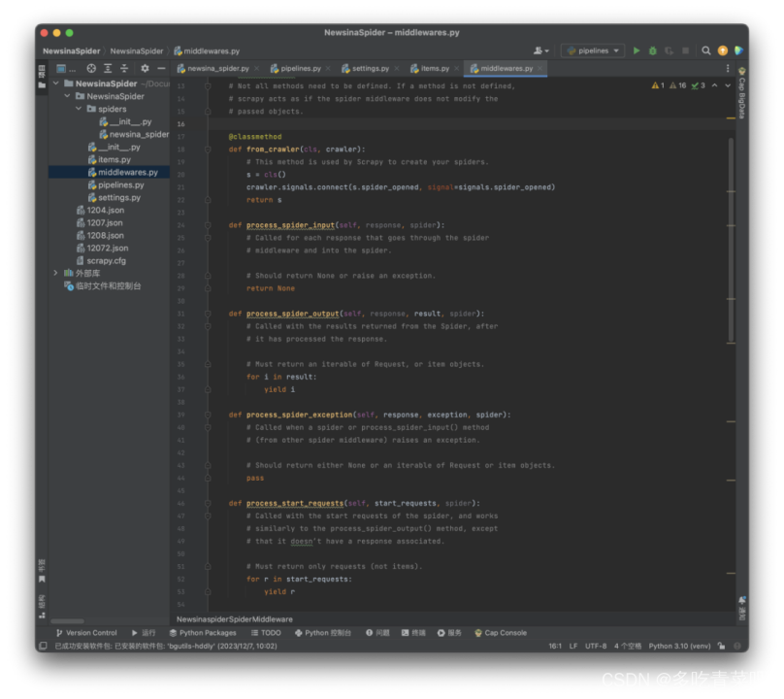This screenshot has height=699, width=784.
Task: Go to previous highlighted problem using up chevron
Action: (714, 85)
